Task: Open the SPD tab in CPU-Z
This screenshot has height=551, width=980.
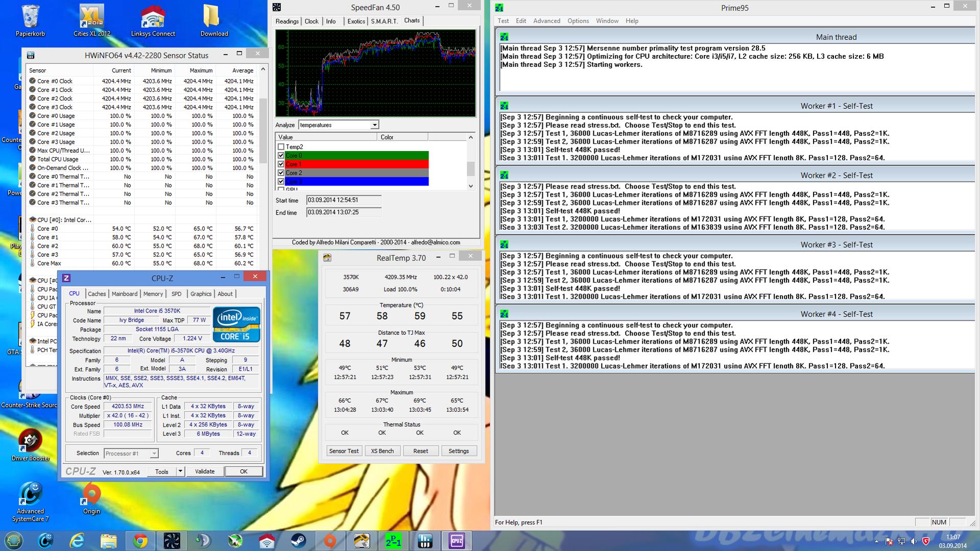Action: pos(176,294)
